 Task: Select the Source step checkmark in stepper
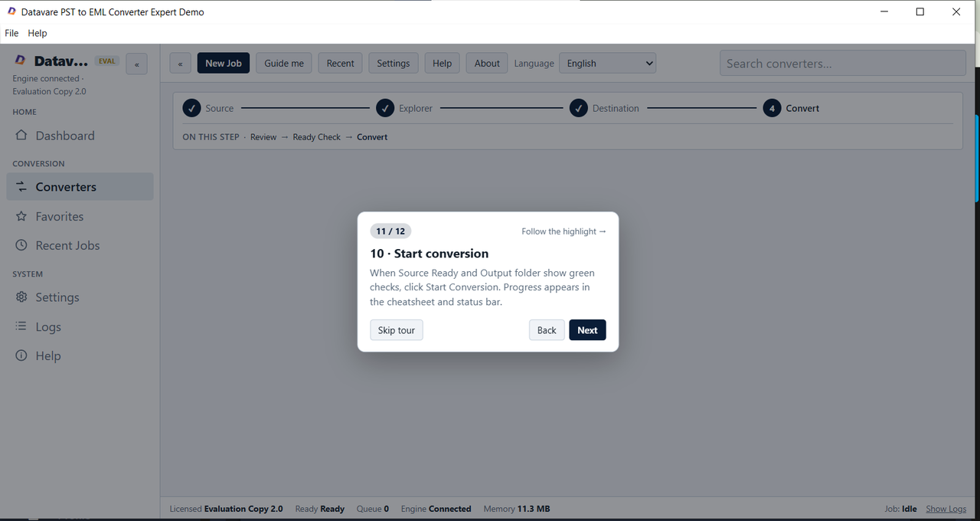tap(191, 108)
